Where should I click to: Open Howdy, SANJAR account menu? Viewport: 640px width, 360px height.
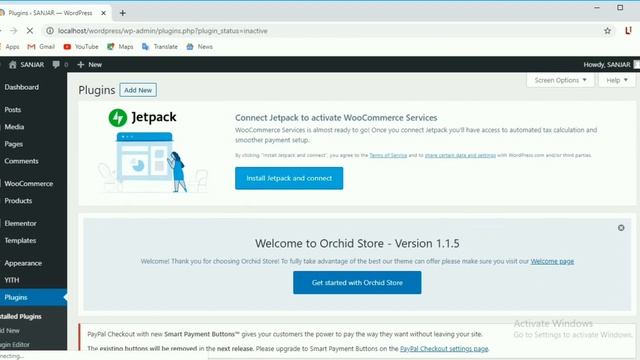(611, 64)
